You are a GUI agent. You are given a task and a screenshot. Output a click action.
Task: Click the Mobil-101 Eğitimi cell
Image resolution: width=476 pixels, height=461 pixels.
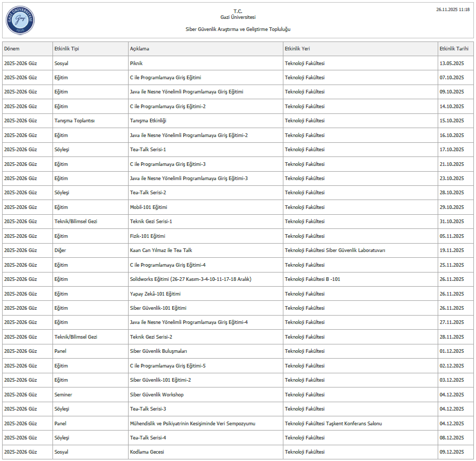click(x=149, y=207)
